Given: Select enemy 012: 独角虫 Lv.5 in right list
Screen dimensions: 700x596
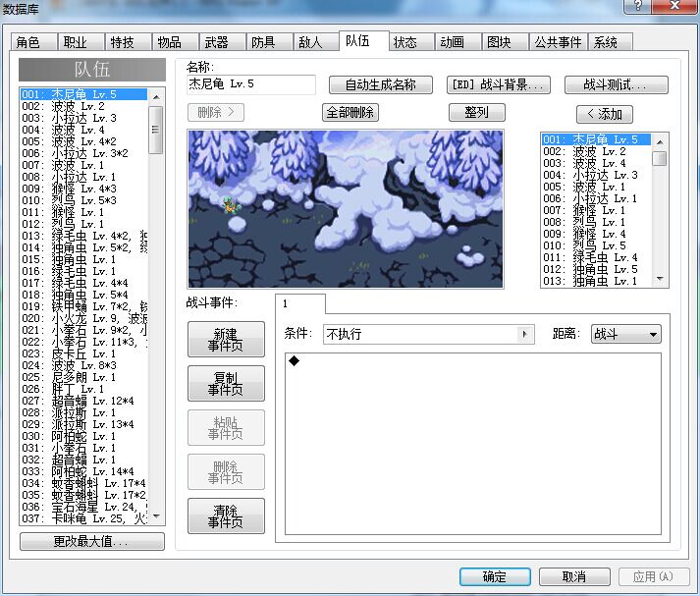Looking at the screenshot, I should (x=597, y=269).
